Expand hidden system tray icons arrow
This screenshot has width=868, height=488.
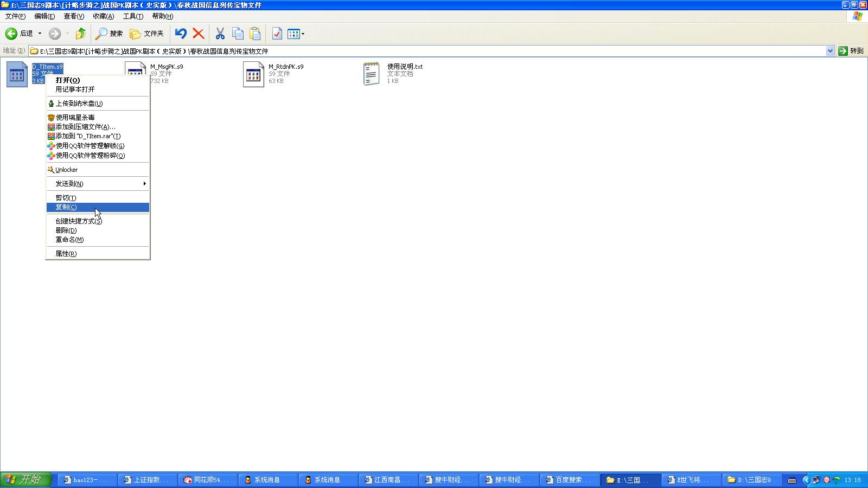807,480
